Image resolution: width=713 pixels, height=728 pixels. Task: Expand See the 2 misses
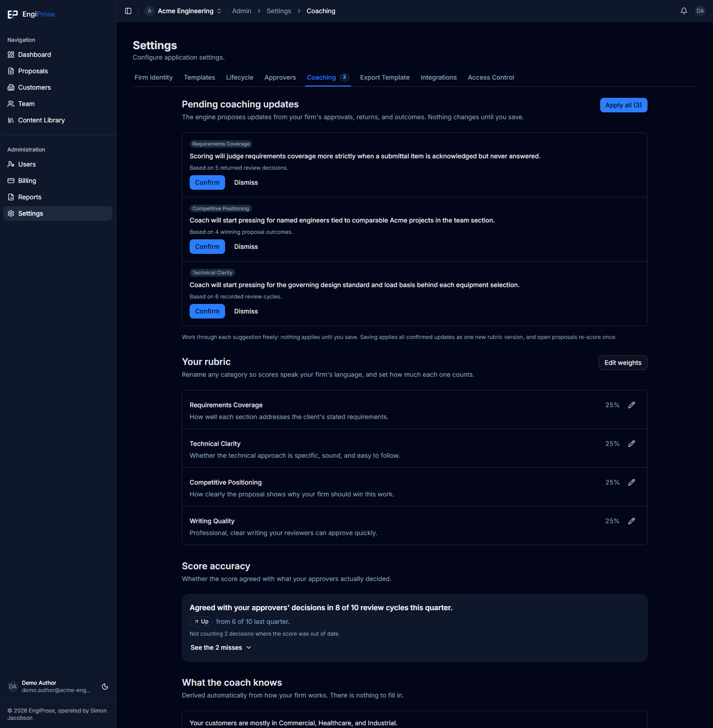221,647
